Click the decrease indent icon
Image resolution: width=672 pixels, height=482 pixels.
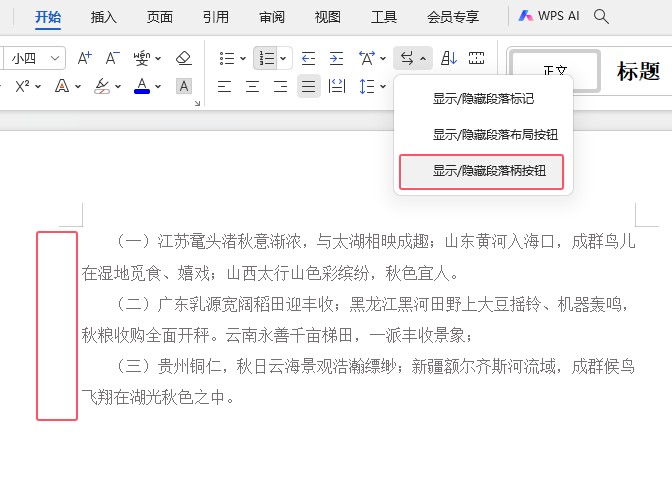[308, 58]
